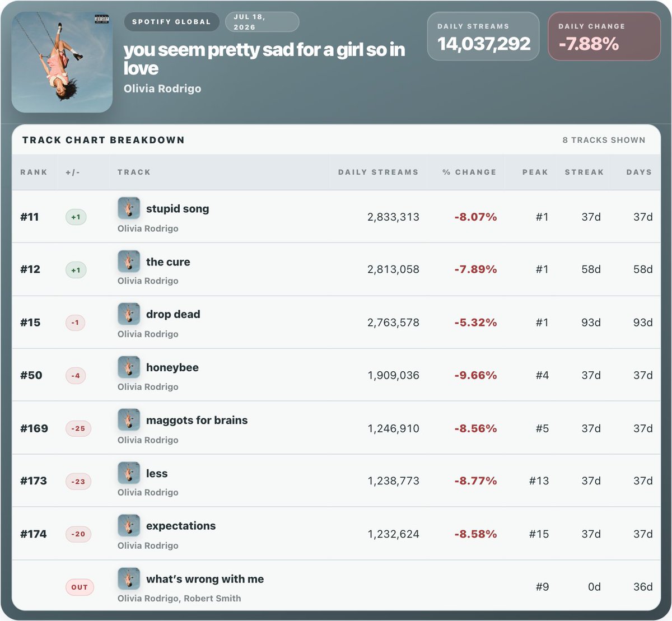Open the honeybee track title
The height and width of the screenshot is (621, 672).
(172, 367)
